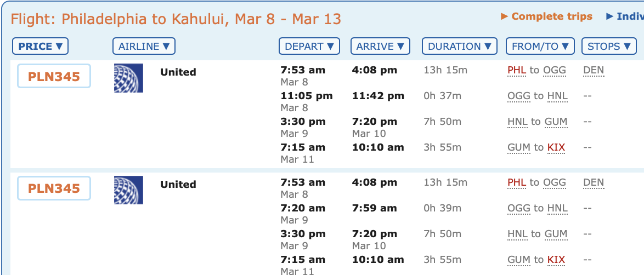Click KIX airport link in first result
644x275 pixels.
pyautogui.click(x=556, y=147)
